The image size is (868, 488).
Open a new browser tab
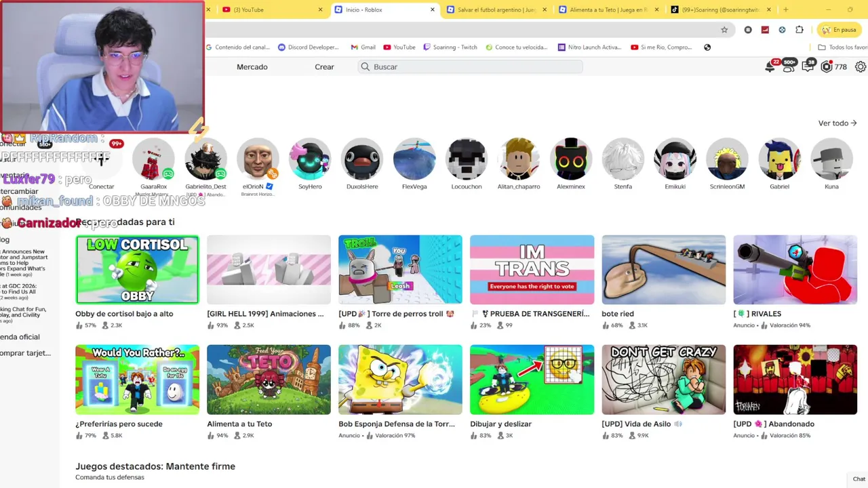785,9
